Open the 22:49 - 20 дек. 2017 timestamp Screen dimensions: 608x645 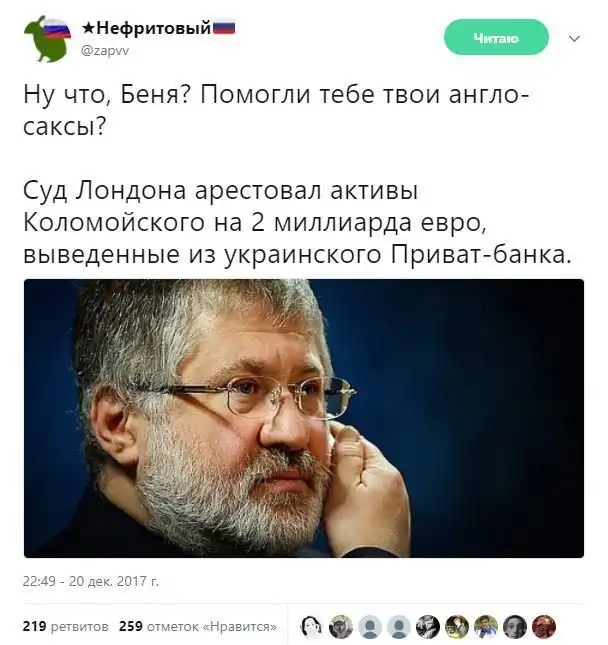click(x=91, y=581)
